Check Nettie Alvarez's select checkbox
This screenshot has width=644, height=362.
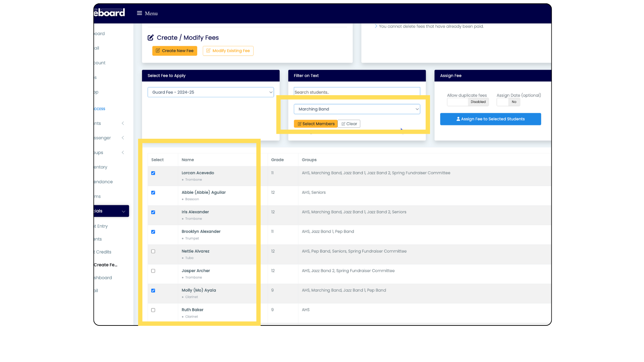153,251
